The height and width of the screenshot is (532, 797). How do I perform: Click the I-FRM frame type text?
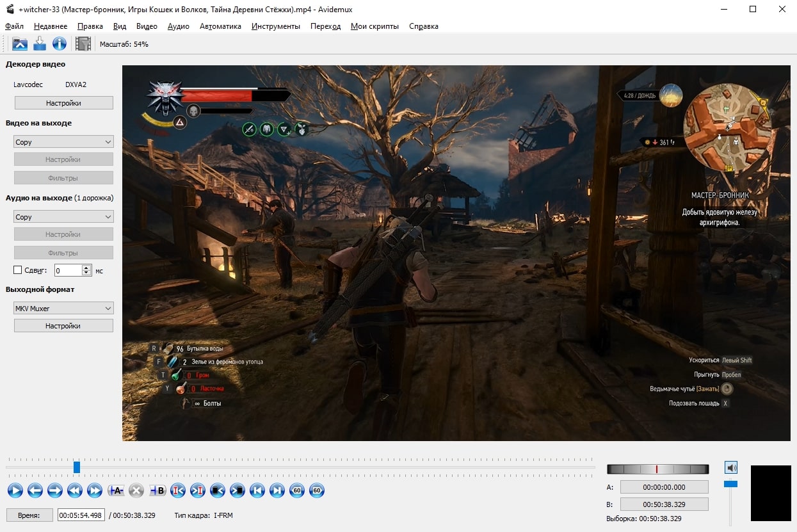pyautogui.click(x=223, y=515)
